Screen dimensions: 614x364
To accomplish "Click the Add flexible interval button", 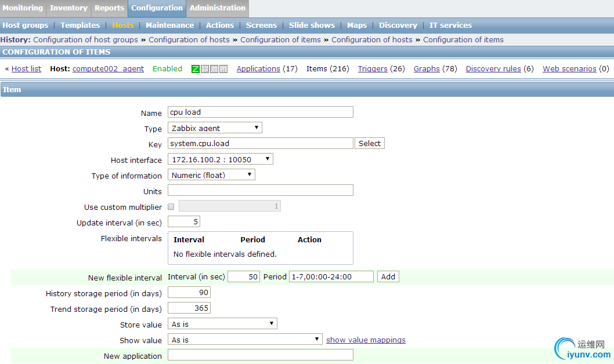I will [388, 277].
